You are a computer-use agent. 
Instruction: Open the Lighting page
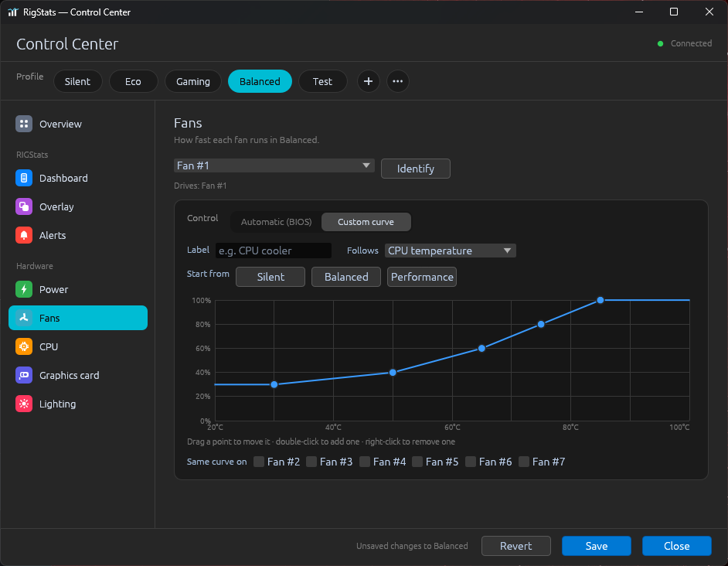click(78, 404)
